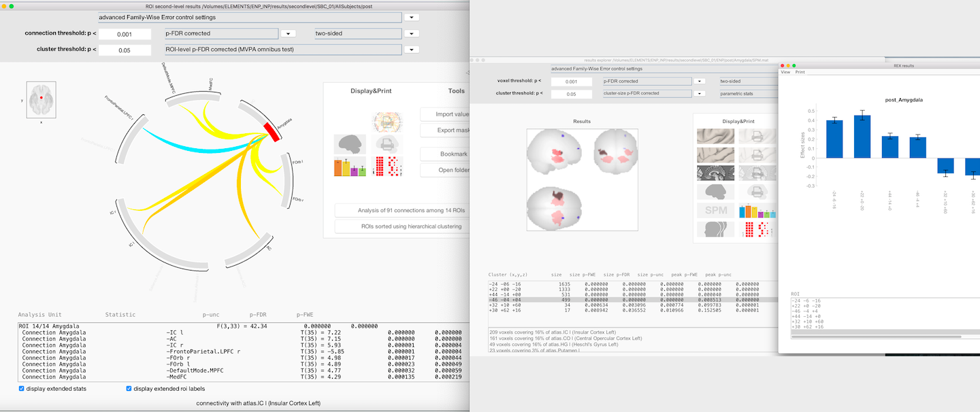
Task: Open the SPM display icon
Action: tap(715, 211)
